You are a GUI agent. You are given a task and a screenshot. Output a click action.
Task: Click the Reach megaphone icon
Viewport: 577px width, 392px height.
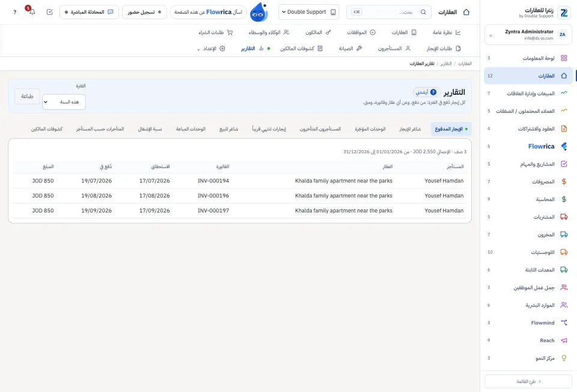coord(564,340)
